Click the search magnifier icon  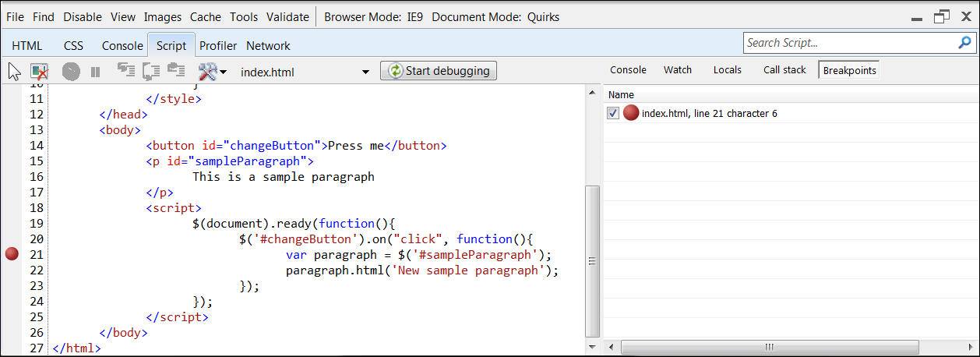(964, 43)
